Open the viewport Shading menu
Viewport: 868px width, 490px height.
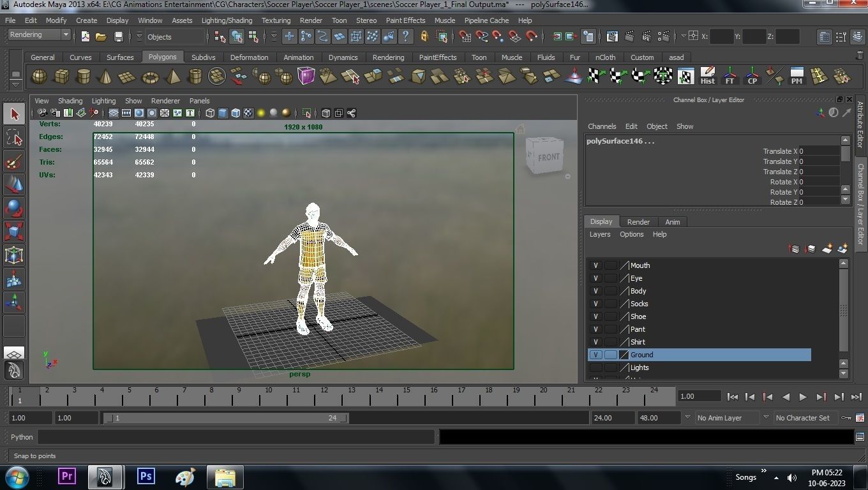tap(70, 101)
